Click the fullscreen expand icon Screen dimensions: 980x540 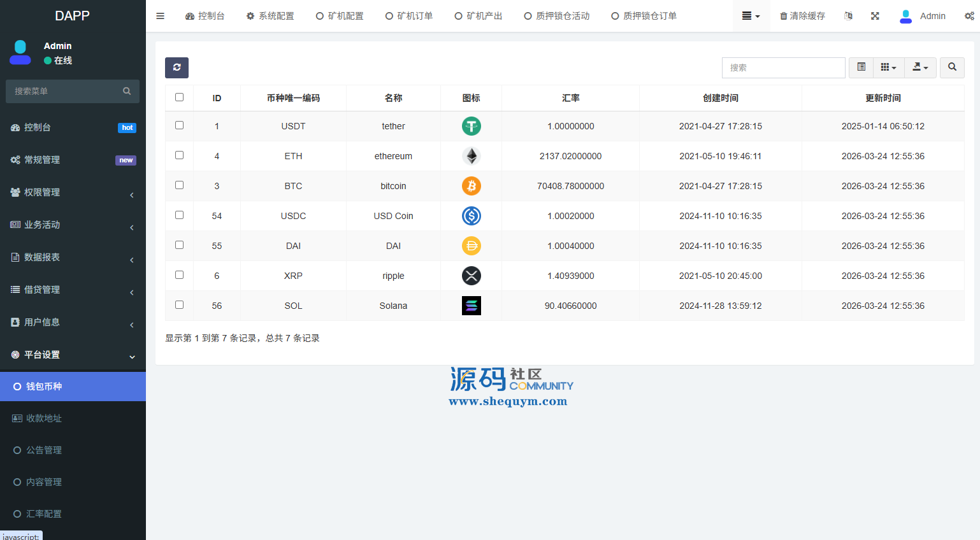(875, 16)
